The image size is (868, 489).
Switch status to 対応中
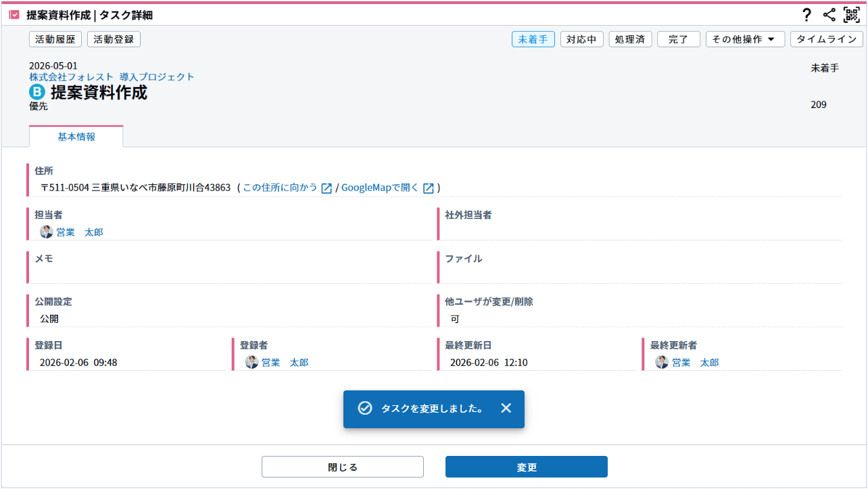581,39
